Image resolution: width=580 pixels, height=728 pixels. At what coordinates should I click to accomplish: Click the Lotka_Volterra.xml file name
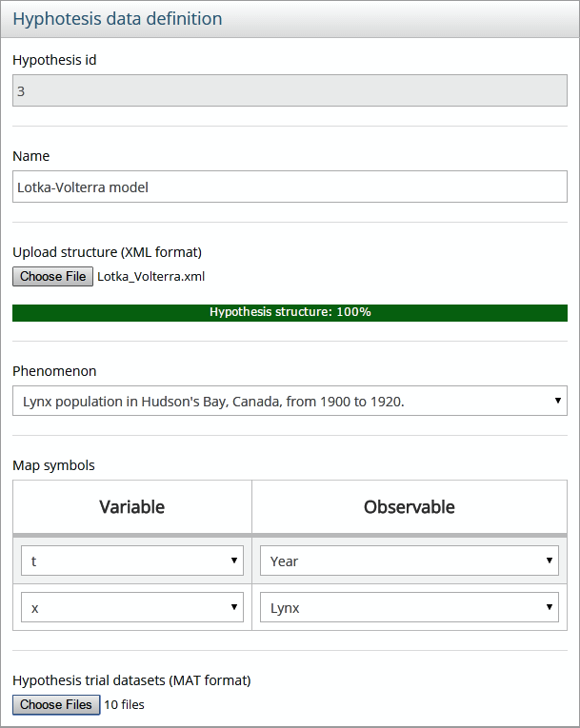click(x=150, y=277)
